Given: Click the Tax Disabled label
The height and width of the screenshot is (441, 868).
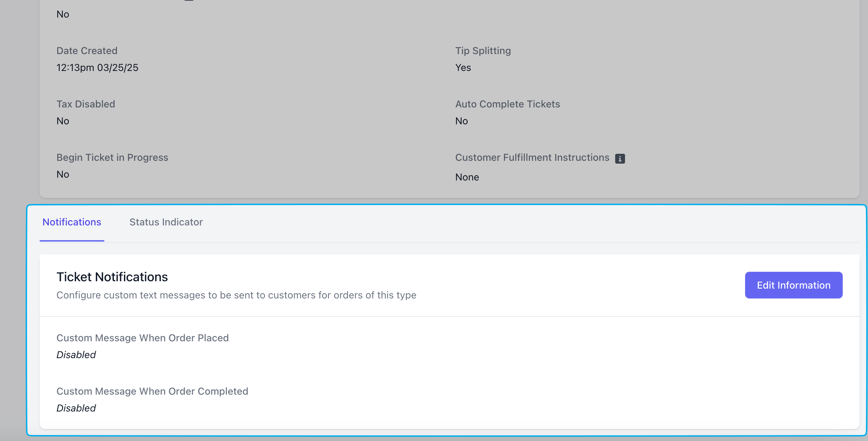Looking at the screenshot, I should [86, 104].
